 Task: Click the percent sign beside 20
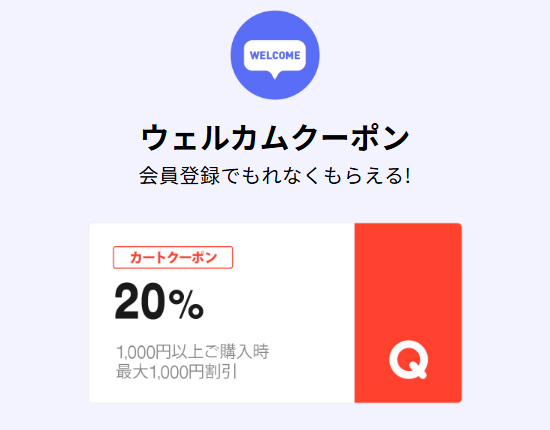[186, 305]
